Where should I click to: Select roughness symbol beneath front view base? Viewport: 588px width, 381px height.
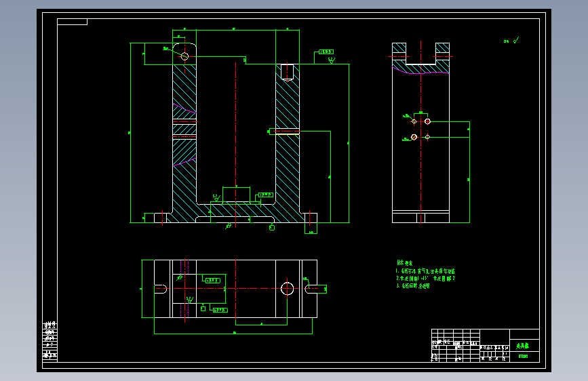point(228,226)
